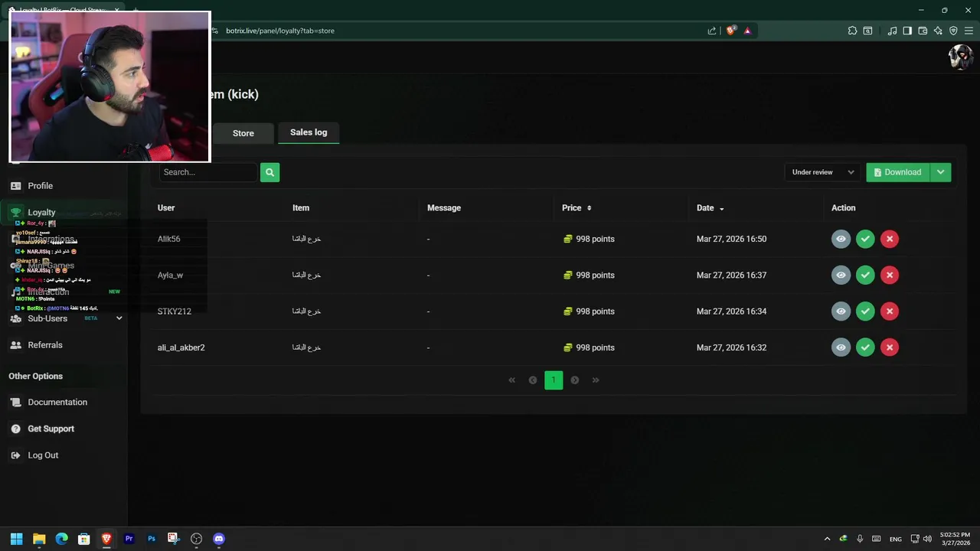View details of ali_al_akber2 purchase (eye icon)

[x=841, y=347]
